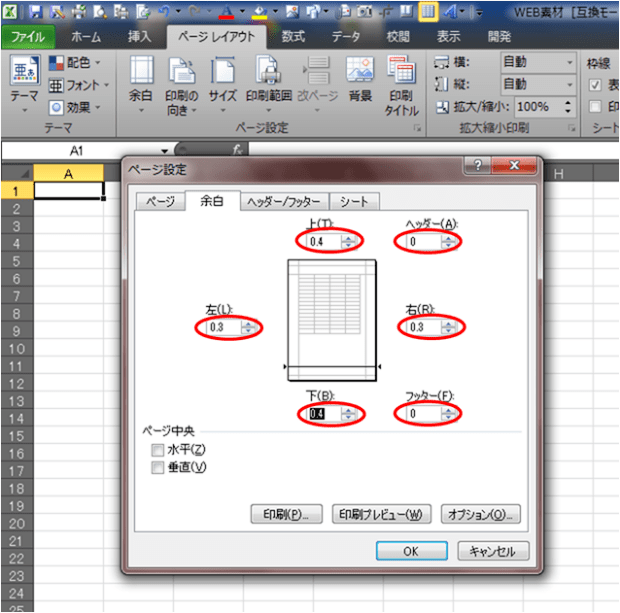Click the insert picture icon in quick access toolbar
This screenshot has width=620, height=613.
292,12
